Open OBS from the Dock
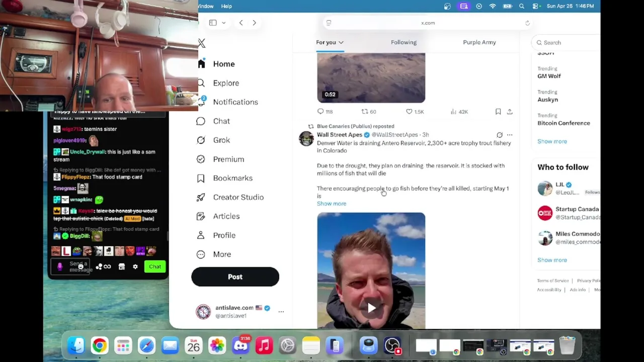Screen dimensions: 644x362 (x=392, y=345)
